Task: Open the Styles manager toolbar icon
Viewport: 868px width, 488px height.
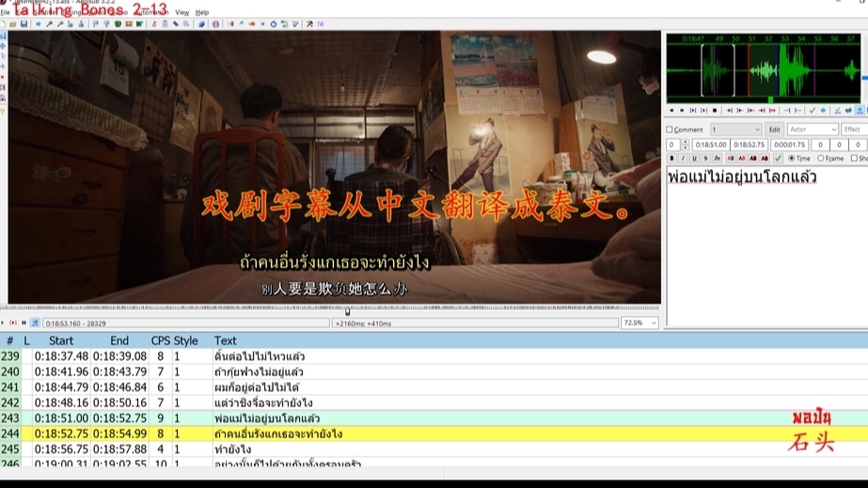Action: (154, 24)
